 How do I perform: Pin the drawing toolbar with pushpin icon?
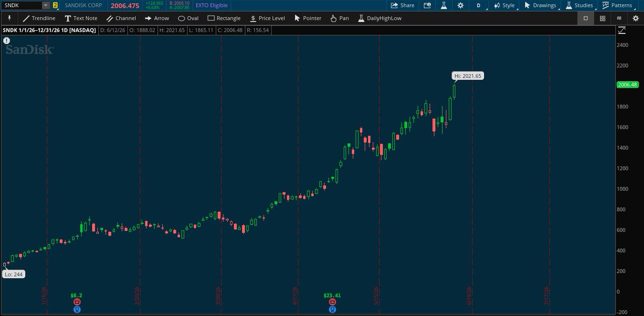tap(9, 18)
